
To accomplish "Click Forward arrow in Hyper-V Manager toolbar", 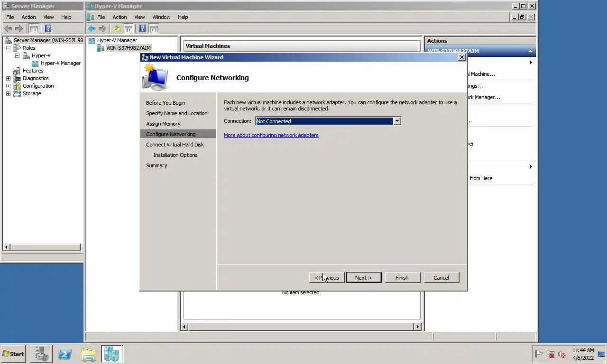I will (102, 28).
